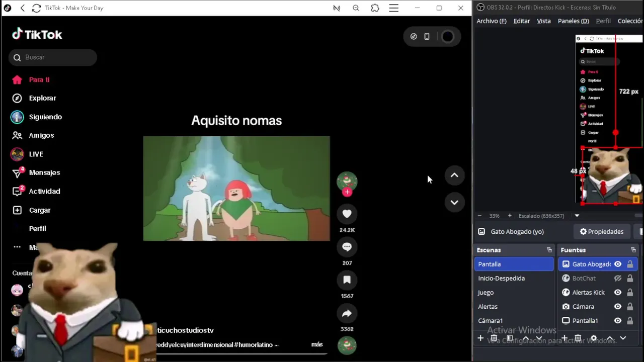Select the Alertas scene
The height and width of the screenshot is (362, 644).
[x=514, y=306]
